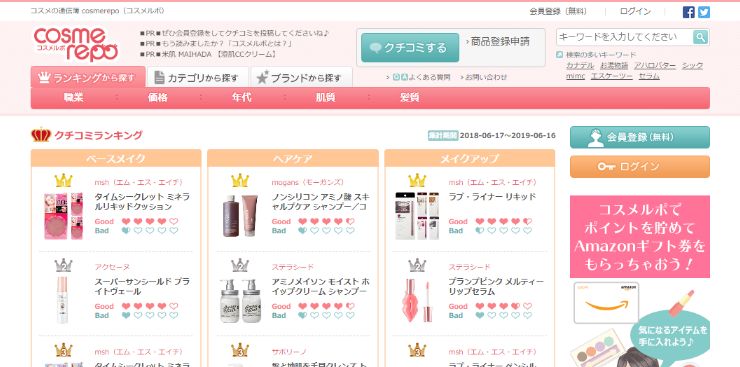Click silver rank 2 crown in メイクアップ

click(417, 266)
